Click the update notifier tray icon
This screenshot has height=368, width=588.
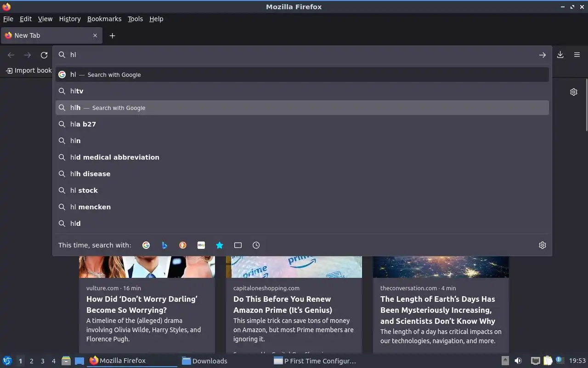point(560,360)
